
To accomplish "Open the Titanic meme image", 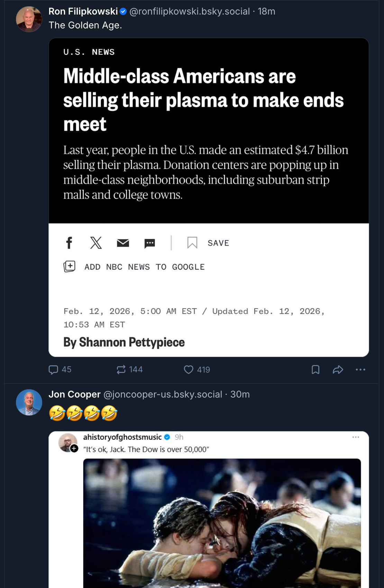I will [x=222, y=523].
